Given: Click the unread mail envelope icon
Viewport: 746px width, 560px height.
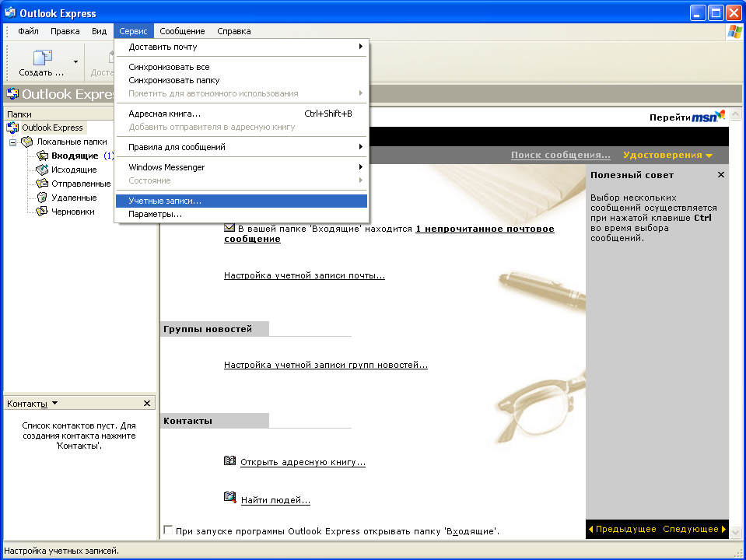Looking at the screenshot, I should tap(229, 228).
